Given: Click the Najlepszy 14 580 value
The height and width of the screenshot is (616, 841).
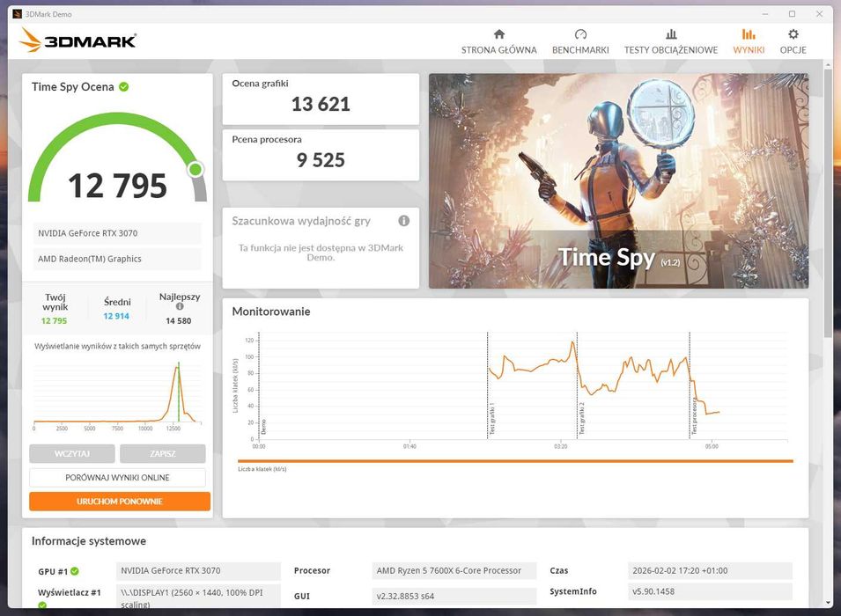Looking at the screenshot, I should (x=179, y=320).
